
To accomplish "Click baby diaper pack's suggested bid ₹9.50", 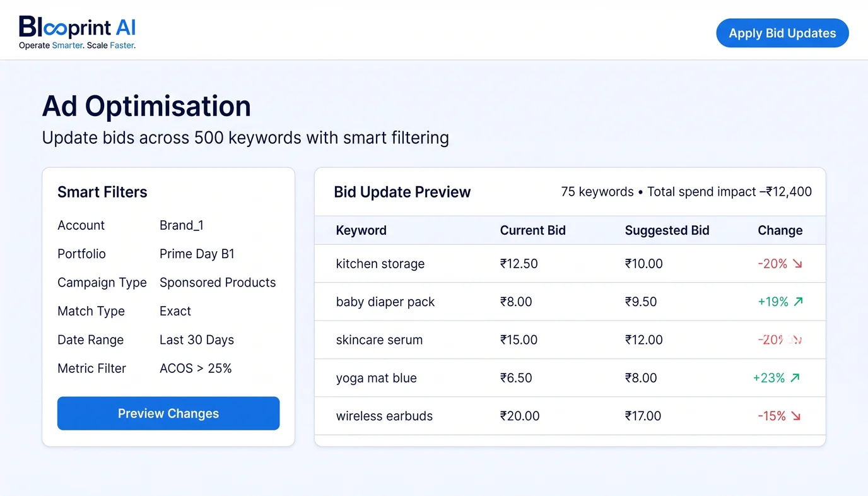I will coord(641,302).
